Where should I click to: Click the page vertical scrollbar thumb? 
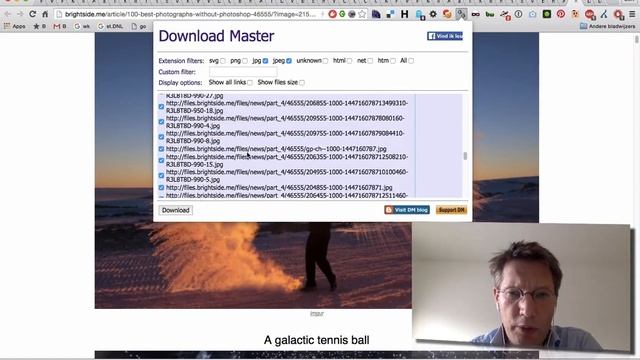[x=637, y=39]
